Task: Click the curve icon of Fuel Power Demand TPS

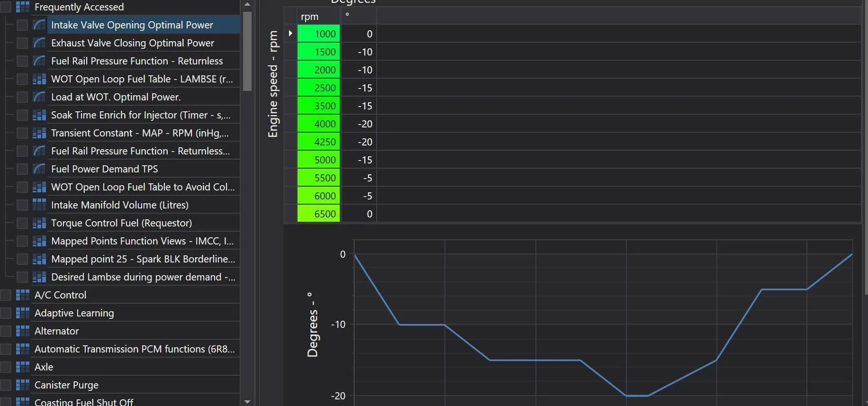Action: 39,169
